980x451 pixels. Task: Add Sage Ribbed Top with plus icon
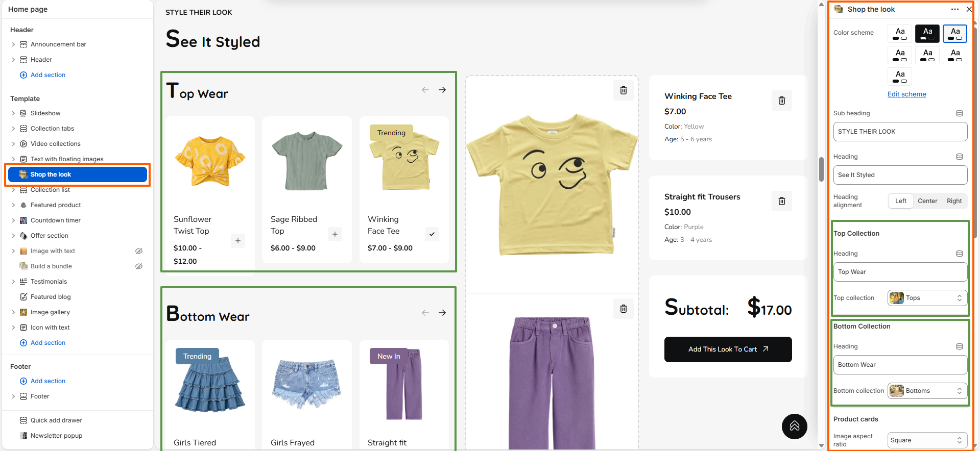point(335,234)
